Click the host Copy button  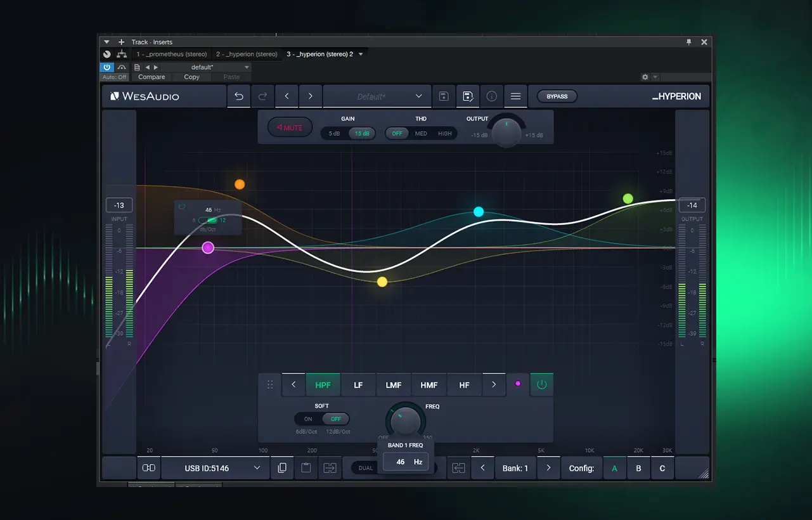(x=191, y=77)
